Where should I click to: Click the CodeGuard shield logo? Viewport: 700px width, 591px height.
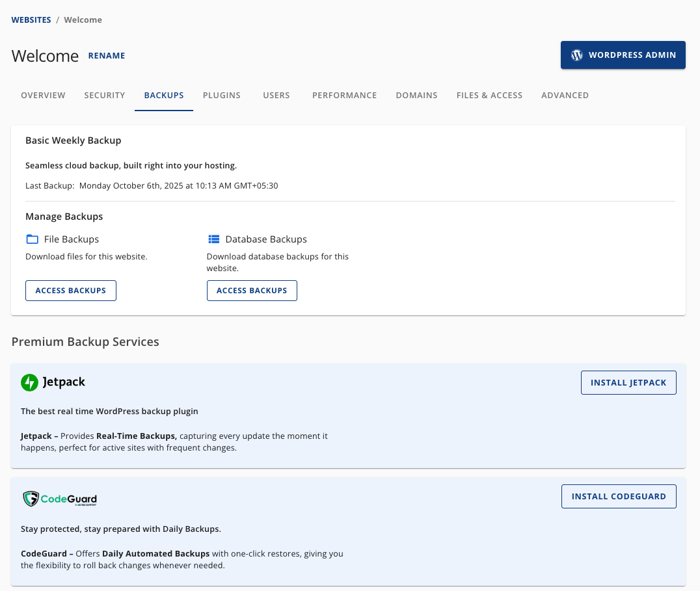31,499
